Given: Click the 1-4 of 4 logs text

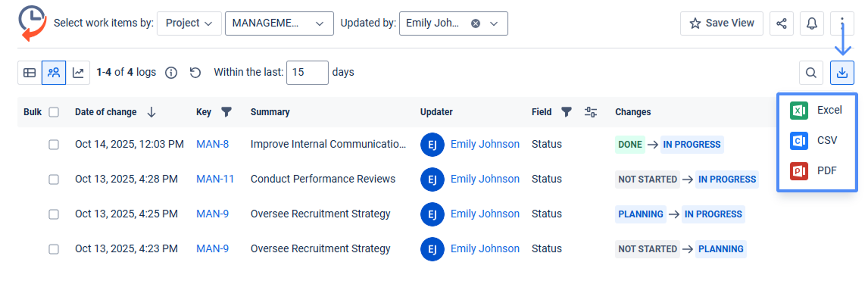Looking at the screenshot, I should click(x=126, y=73).
